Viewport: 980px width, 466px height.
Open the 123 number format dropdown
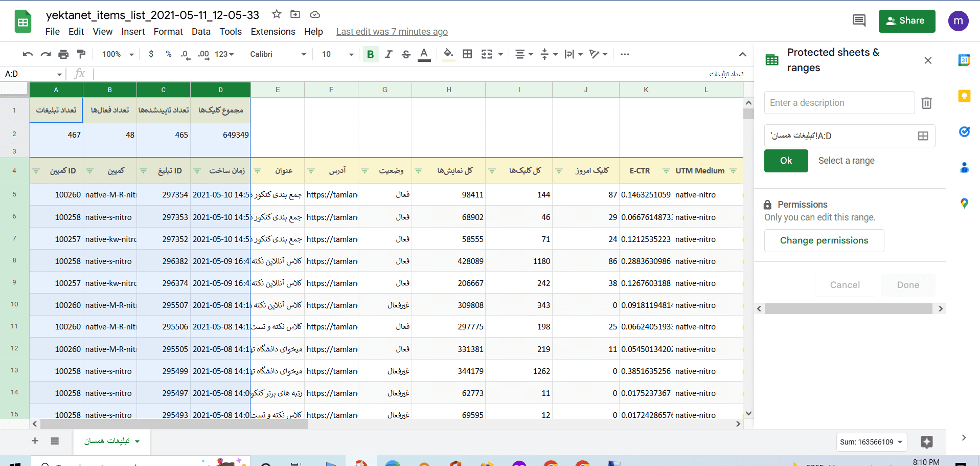224,54
